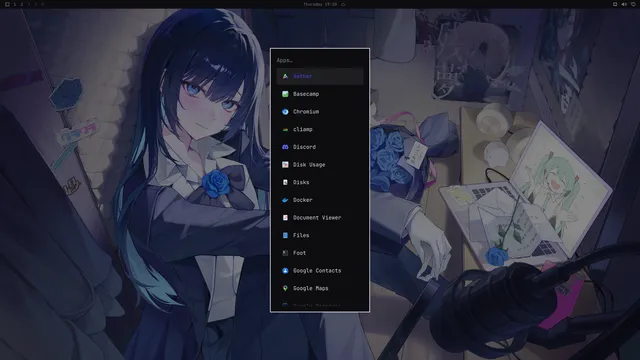Launch the Files manager
Viewport: 640px width, 360px height.
click(320, 236)
